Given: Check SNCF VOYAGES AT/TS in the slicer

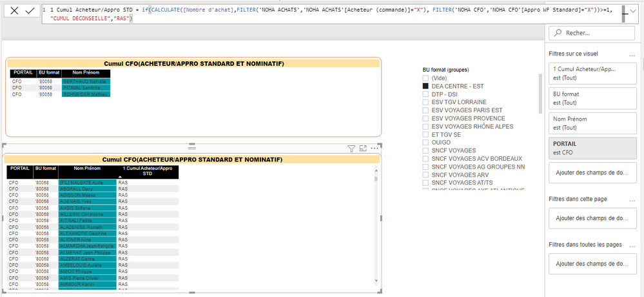Looking at the screenshot, I should pos(425,183).
